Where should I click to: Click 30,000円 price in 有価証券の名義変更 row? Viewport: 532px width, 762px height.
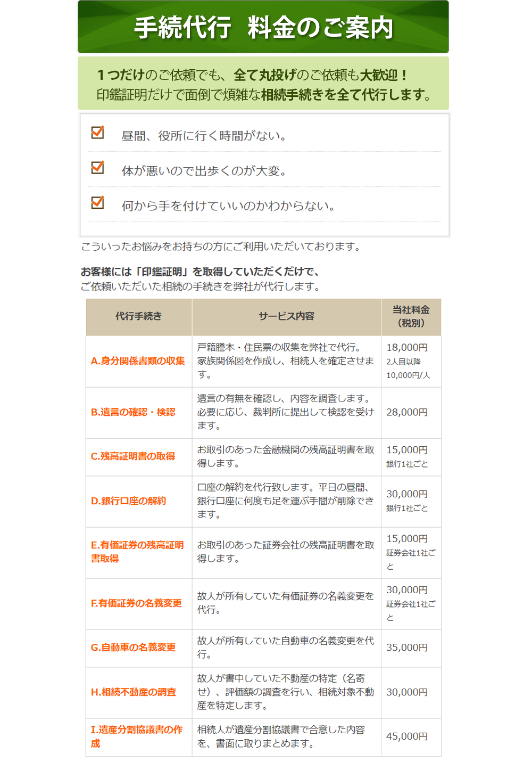[407, 590]
